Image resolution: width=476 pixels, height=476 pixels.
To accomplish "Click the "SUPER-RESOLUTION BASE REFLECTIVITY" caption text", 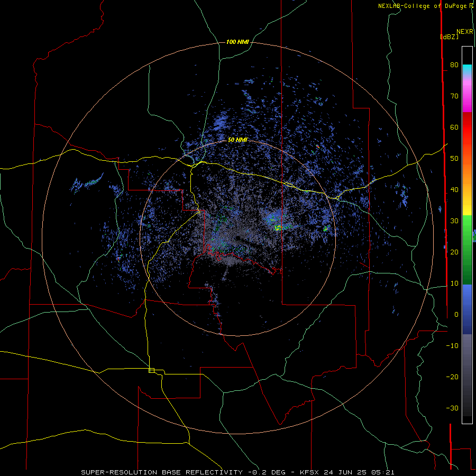I will (x=162, y=472).
